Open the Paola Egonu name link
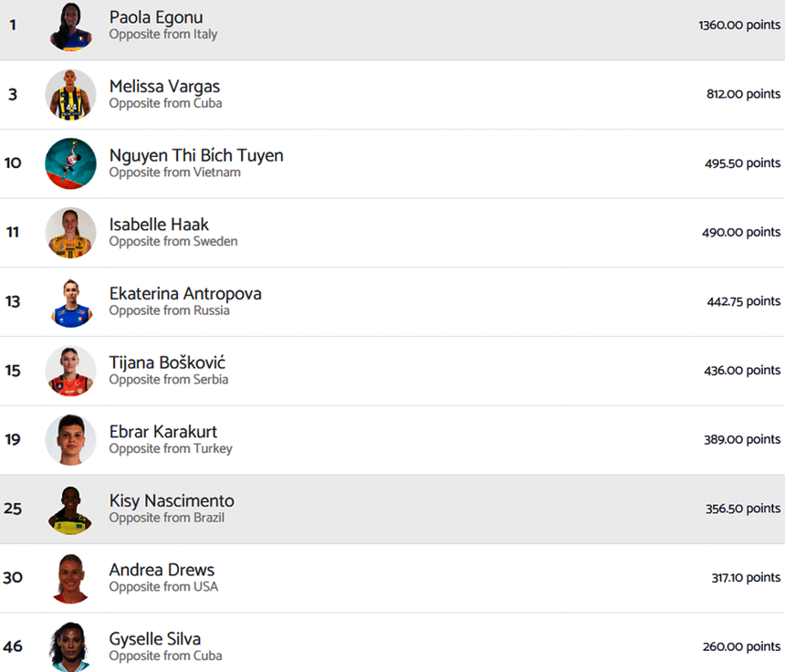 coord(156,17)
